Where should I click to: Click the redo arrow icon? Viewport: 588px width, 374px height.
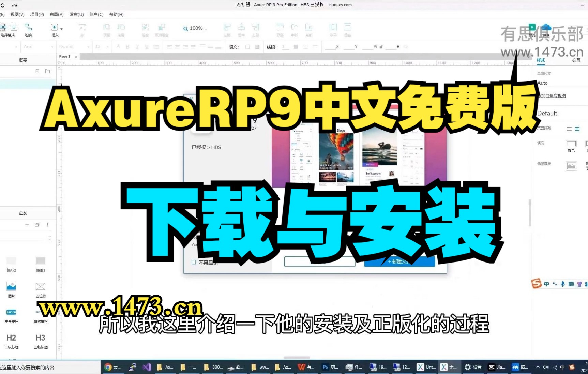[15, 5]
